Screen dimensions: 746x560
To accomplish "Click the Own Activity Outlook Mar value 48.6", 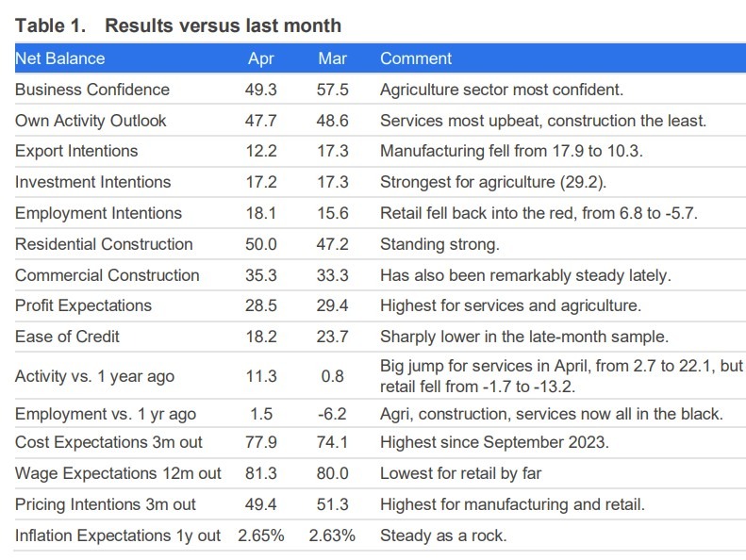I will (x=332, y=121).
